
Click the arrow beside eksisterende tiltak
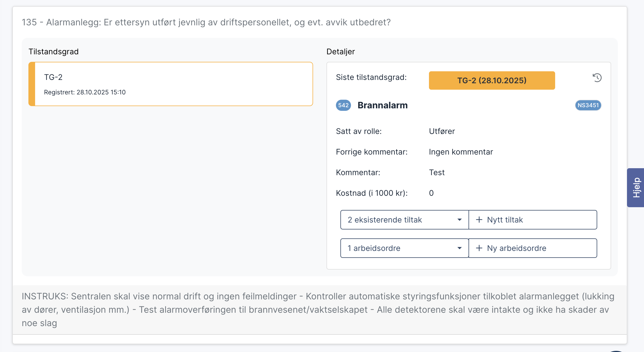pyautogui.click(x=460, y=220)
